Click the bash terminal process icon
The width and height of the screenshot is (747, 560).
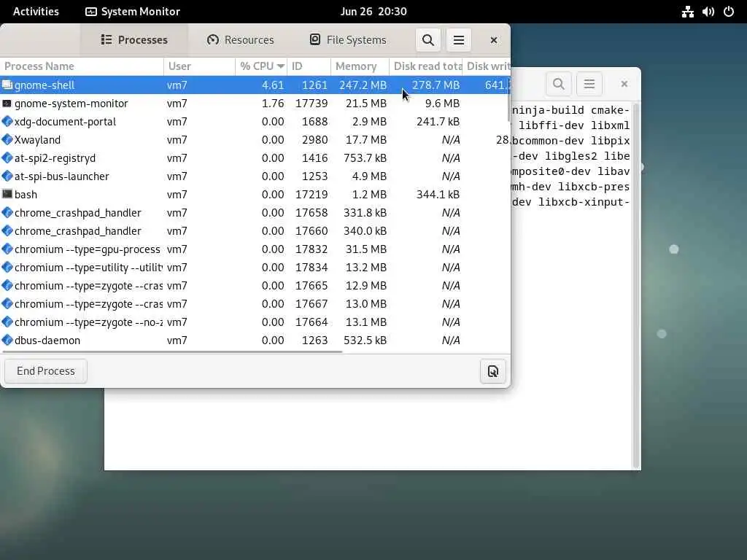(7, 194)
